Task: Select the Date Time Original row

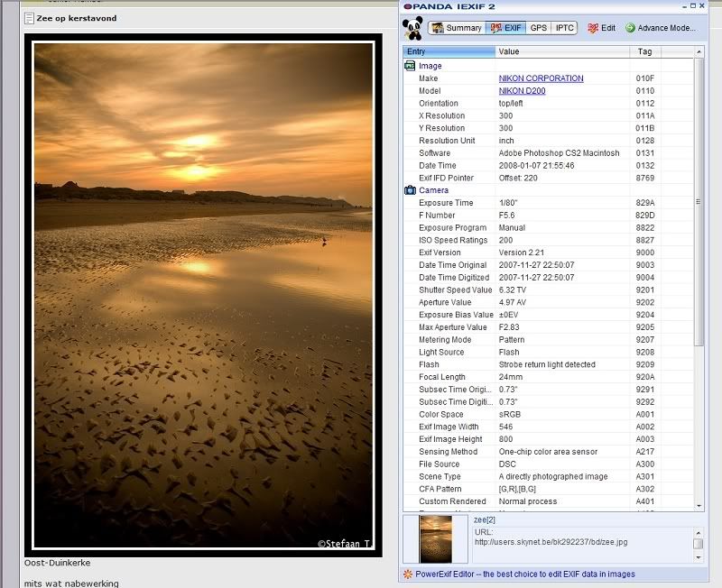Action: (548, 264)
